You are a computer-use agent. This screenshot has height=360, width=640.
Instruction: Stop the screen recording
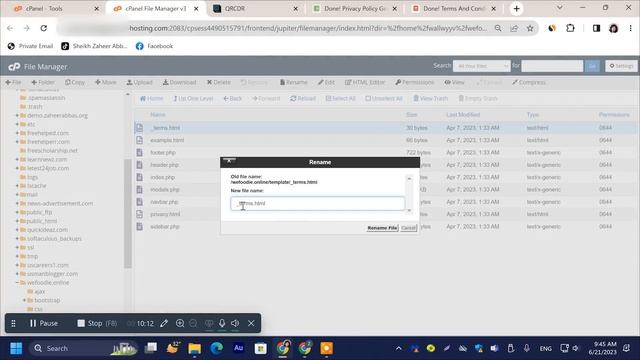tap(97, 323)
